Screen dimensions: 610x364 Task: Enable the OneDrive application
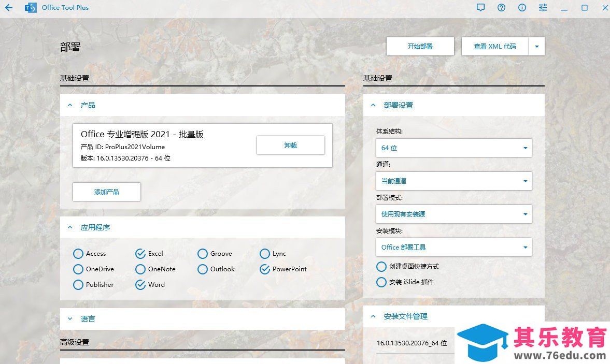(78, 269)
